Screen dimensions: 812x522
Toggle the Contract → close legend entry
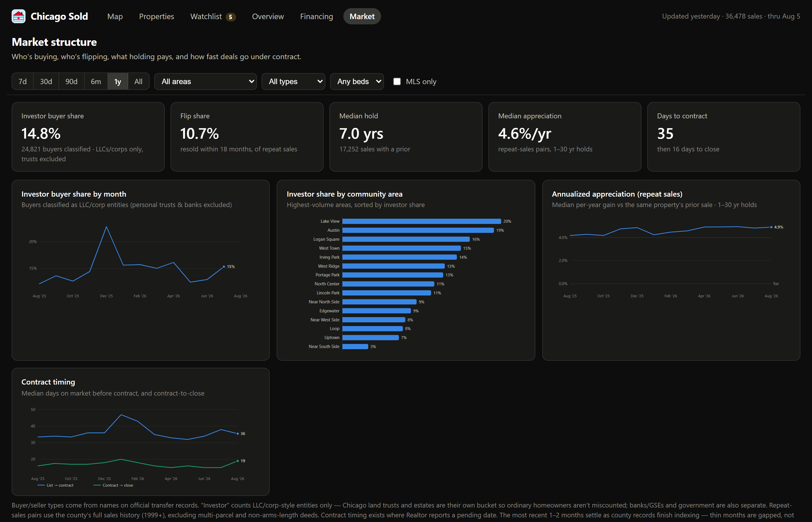click(x=113, y=485)
